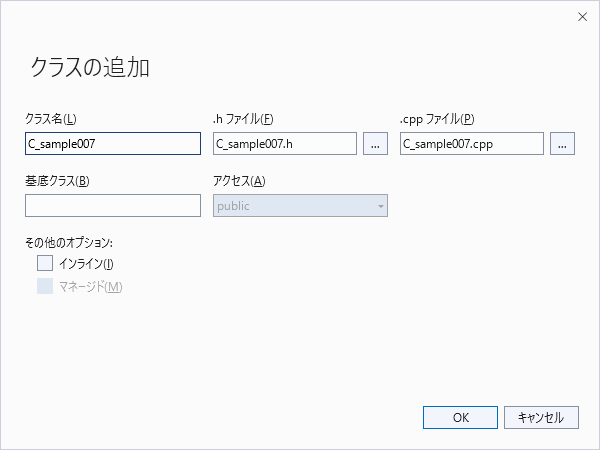Focus the クラス名 field containing C_sample007

pyautogui.click(x=113, y=144)
